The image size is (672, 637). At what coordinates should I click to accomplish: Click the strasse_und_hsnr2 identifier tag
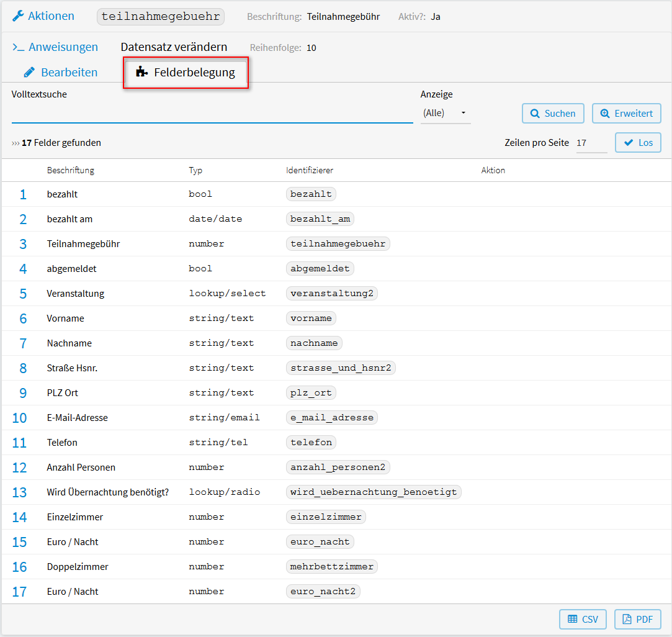tap(341, 368)
